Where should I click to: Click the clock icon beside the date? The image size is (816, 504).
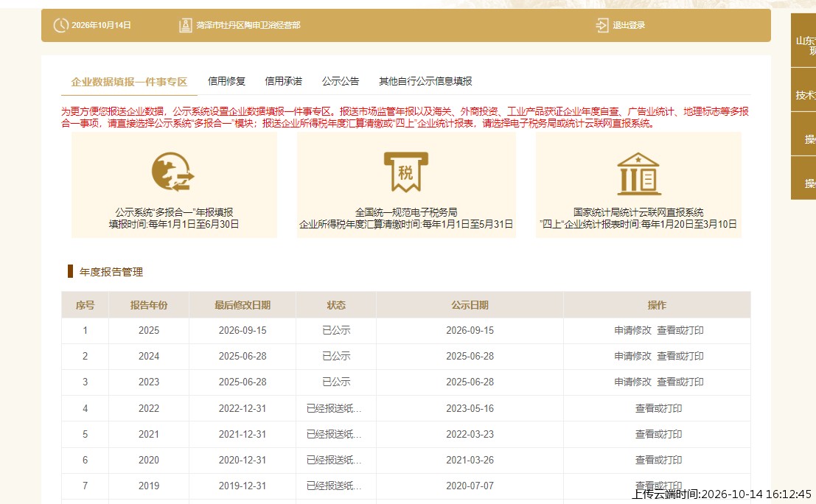[61, 25]
